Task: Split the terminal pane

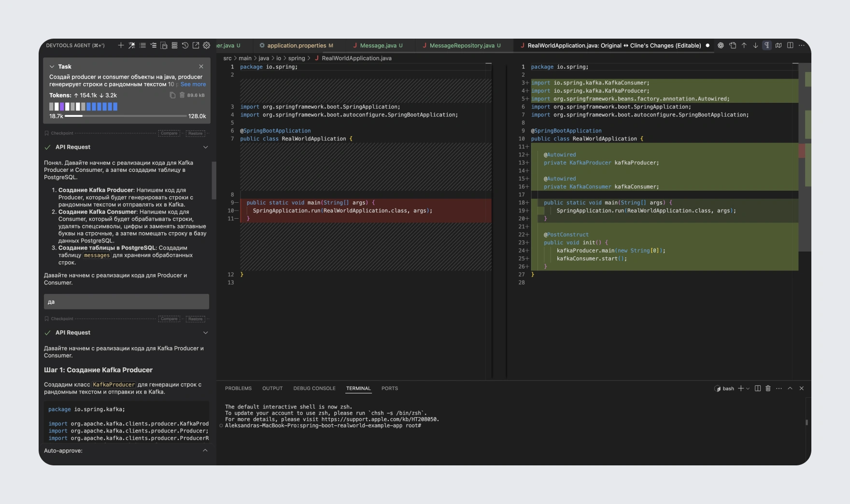Action: [x=758, y=388]
